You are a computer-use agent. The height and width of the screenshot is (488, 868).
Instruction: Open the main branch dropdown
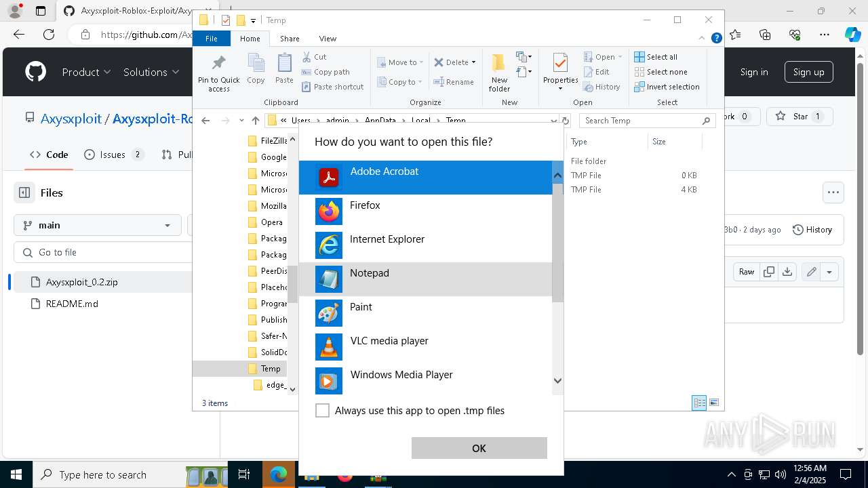coord(97,225)
